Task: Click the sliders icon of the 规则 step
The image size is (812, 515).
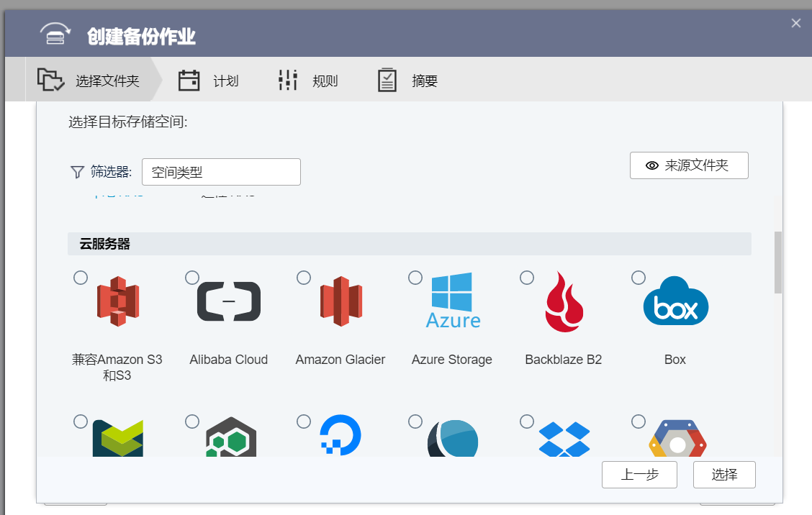Action: tap(288, 81)
